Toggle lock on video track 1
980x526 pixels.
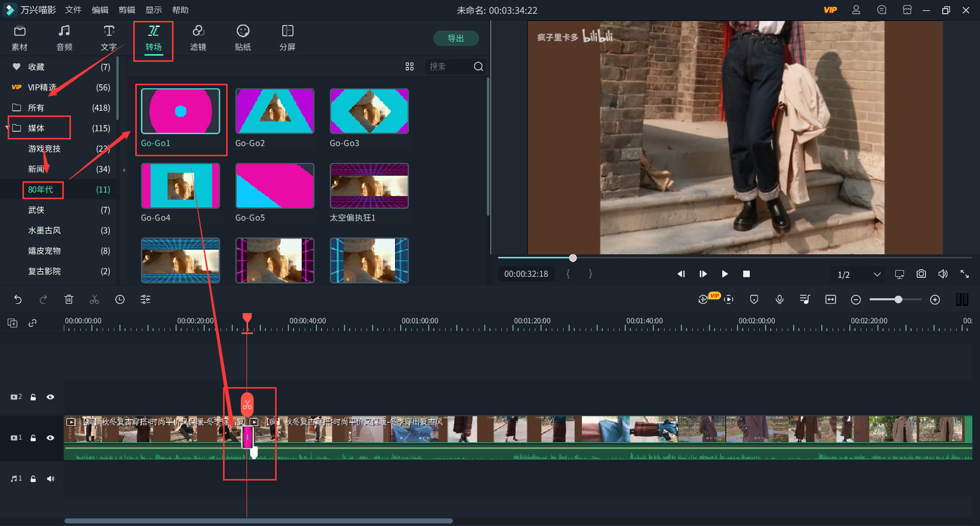(x=33, y=438)
